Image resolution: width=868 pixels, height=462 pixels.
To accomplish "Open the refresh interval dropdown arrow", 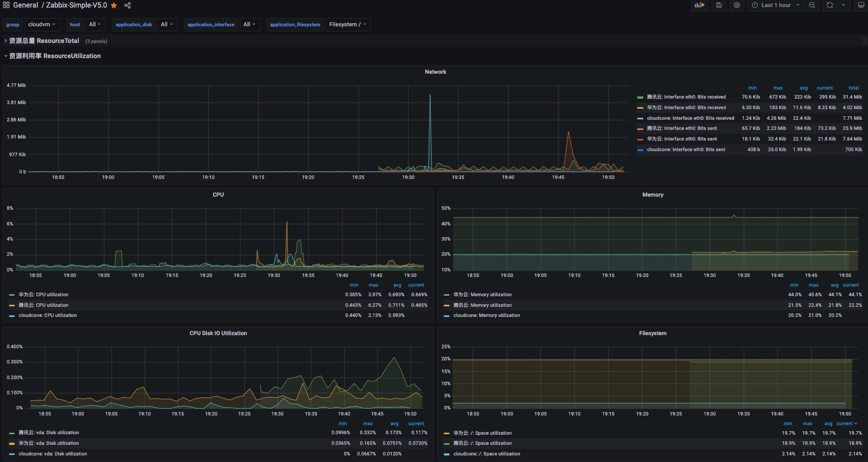I will [x=843, y=5].
